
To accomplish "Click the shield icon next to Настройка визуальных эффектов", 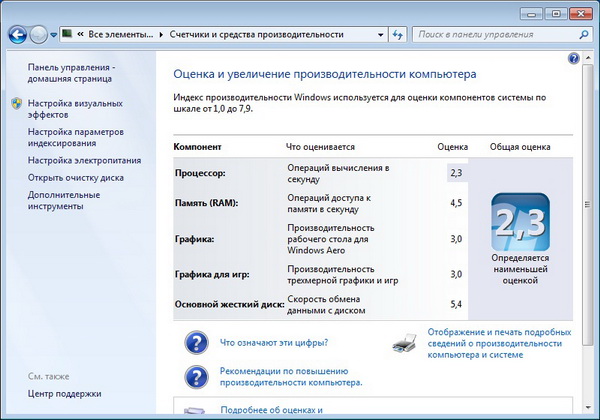I will pos(16,104).
